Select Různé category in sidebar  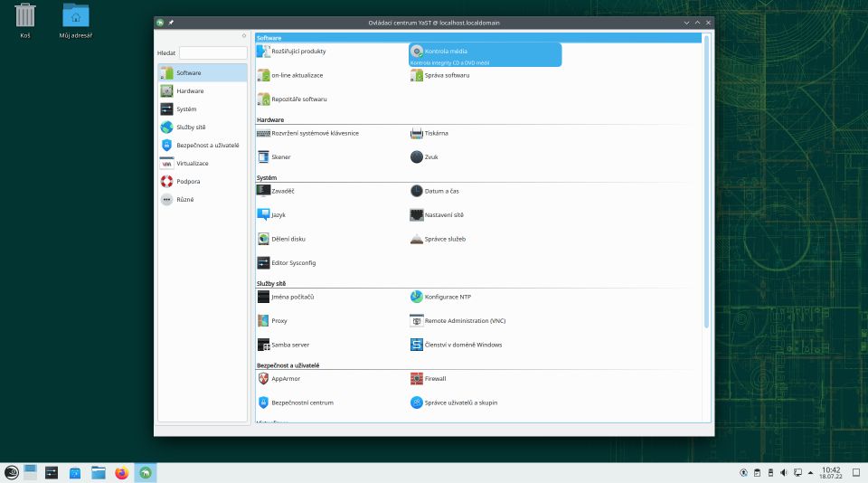203,200
